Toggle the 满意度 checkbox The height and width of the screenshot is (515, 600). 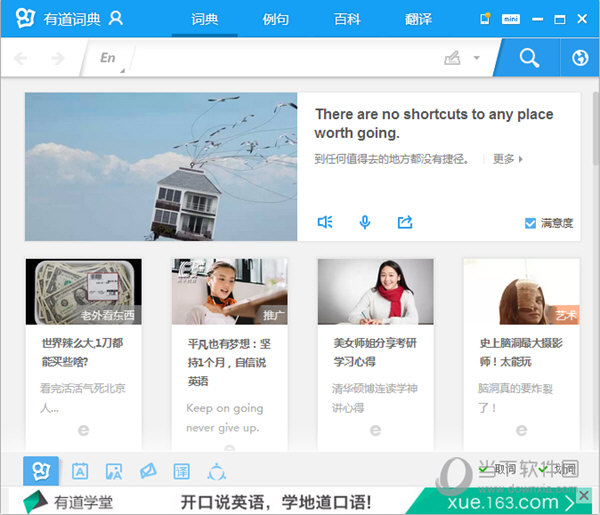531,223
